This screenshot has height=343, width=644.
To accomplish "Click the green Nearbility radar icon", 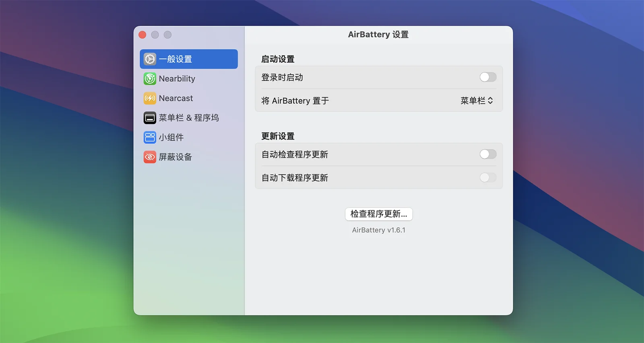I will click(150, 79).
